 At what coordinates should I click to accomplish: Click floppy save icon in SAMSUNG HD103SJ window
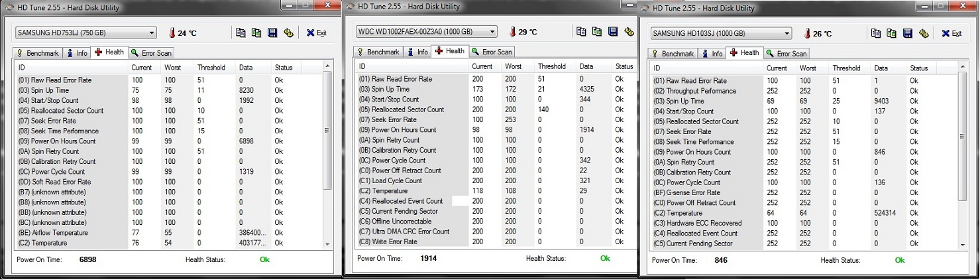(x=908, y=33)
